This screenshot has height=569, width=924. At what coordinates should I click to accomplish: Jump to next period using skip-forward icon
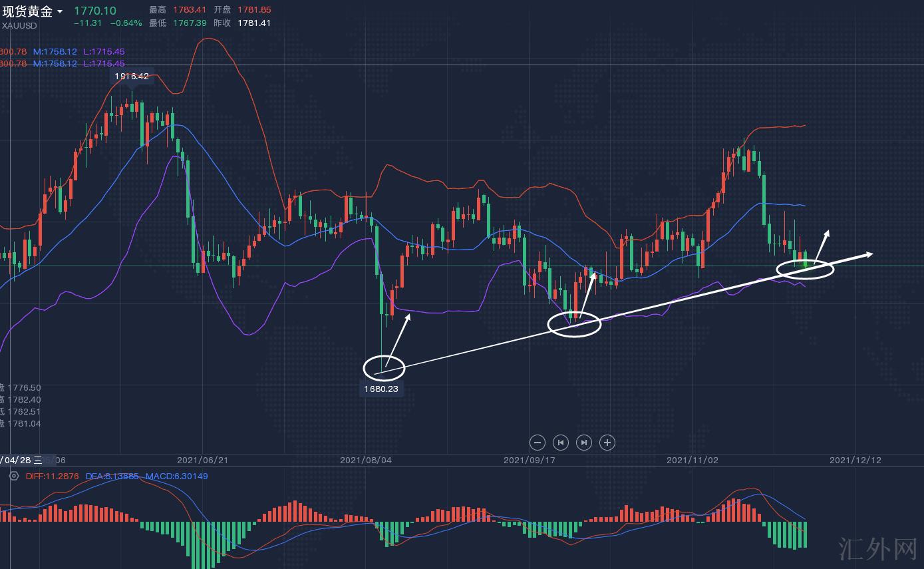coord(583,443)
